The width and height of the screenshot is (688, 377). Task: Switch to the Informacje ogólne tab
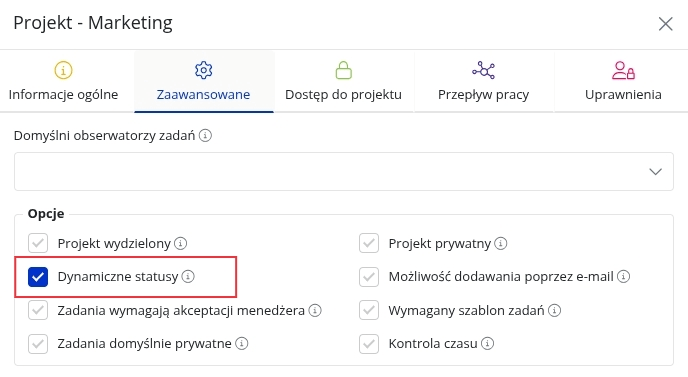pos(63,82)
